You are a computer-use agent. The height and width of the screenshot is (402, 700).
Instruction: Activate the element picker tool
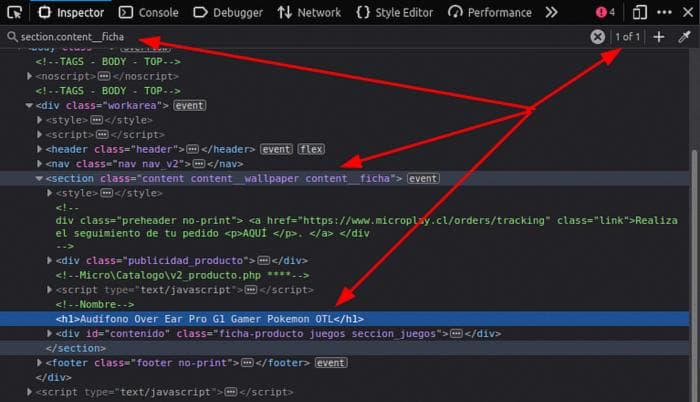tap(14, 13)
